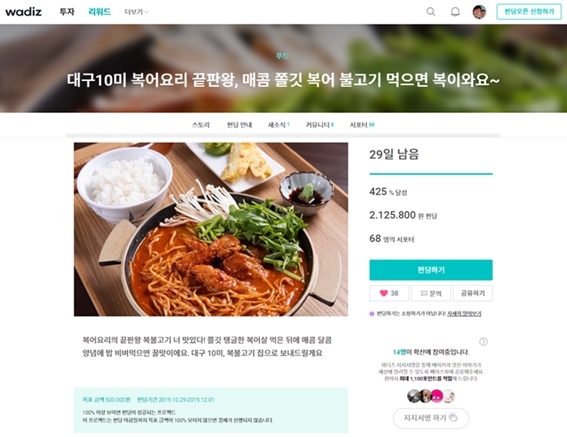Click the funding progress bar
The height and width of the screenshot is (437, 567).
tap(431, 174)
